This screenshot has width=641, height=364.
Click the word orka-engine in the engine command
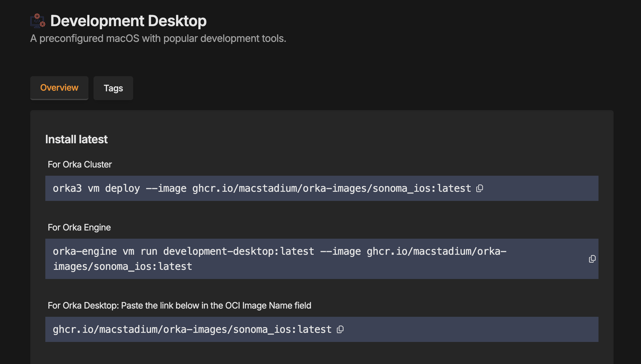click(85, 251)
